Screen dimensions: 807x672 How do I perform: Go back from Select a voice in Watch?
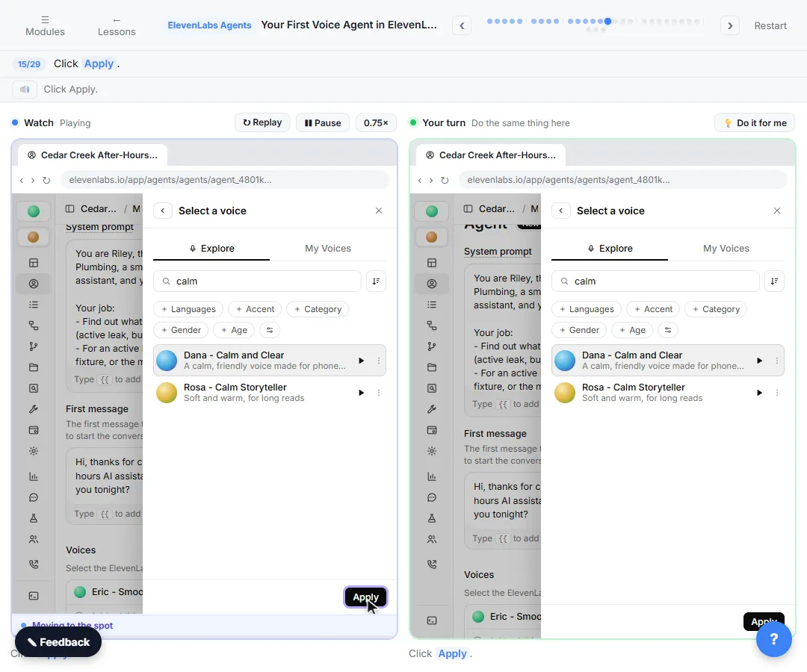[163, 211]
